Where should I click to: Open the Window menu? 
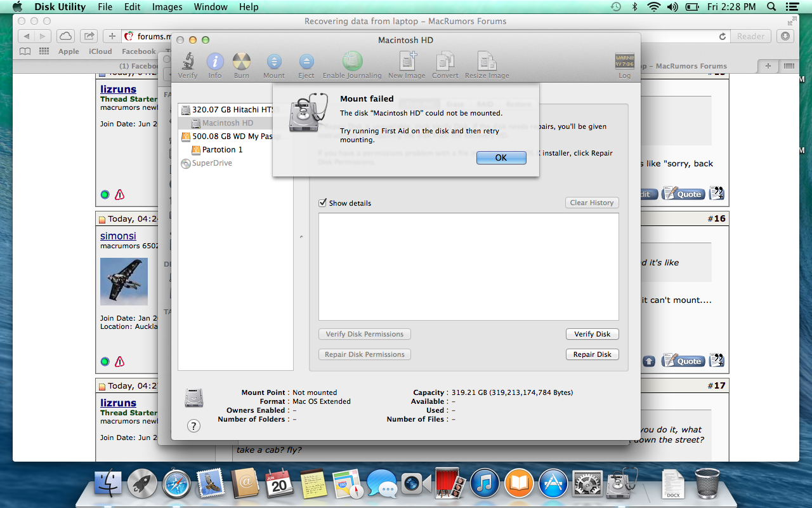(x=211, y=7)
